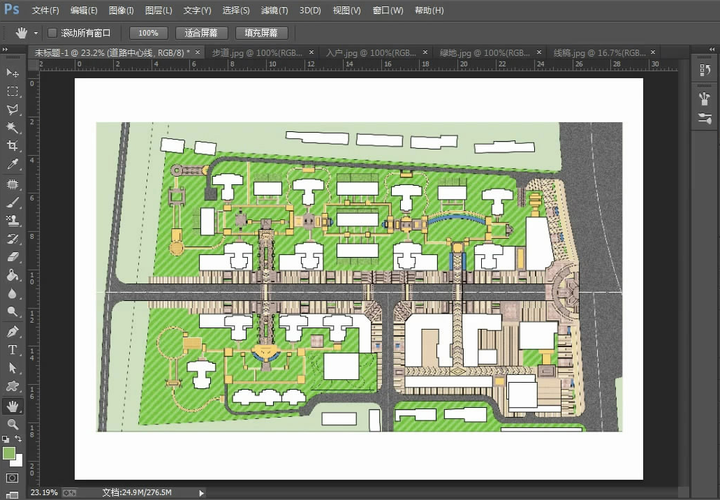This screenshot has width=720, height=500.
Task: Click the status bar preview icon
Action: 69,493
